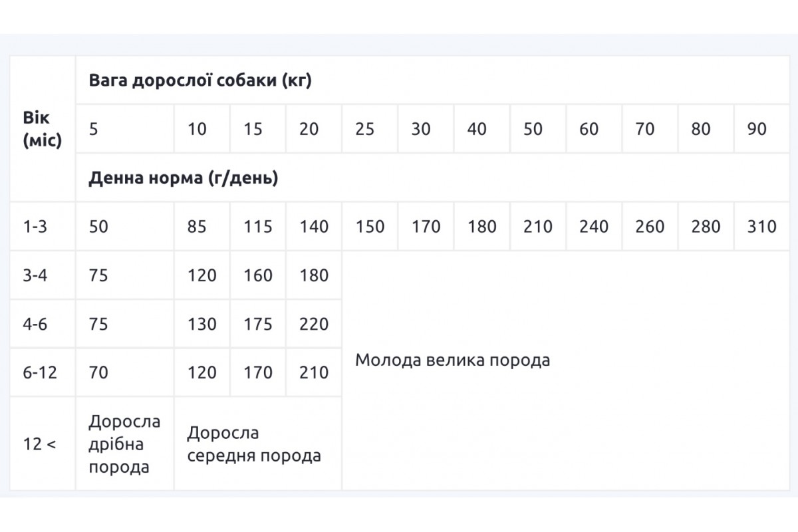Click the "Доросла середня порода" cell

(254, 444)
